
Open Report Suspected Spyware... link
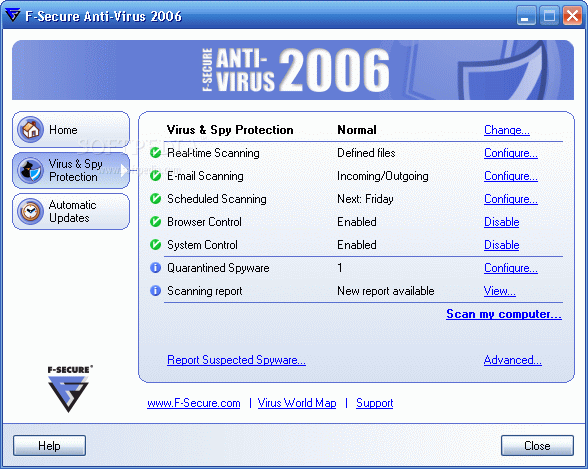coord(236,360)
